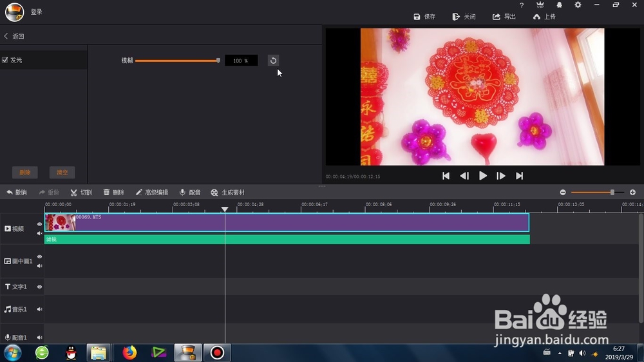Image resolution: width=644 pixels, height=362 pixels.
Task: Redo with the 重做 button
Action: click(49, 193)
